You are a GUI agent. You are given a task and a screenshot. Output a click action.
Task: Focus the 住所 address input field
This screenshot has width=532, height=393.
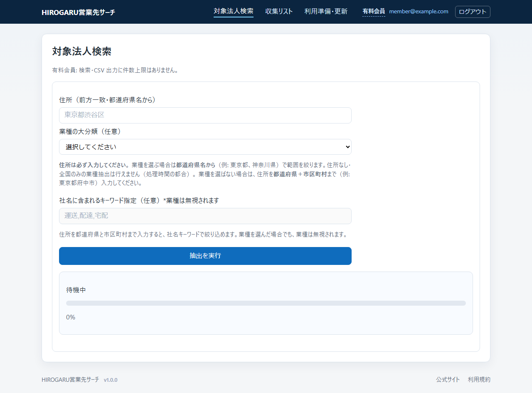click(x=205, y=115)
